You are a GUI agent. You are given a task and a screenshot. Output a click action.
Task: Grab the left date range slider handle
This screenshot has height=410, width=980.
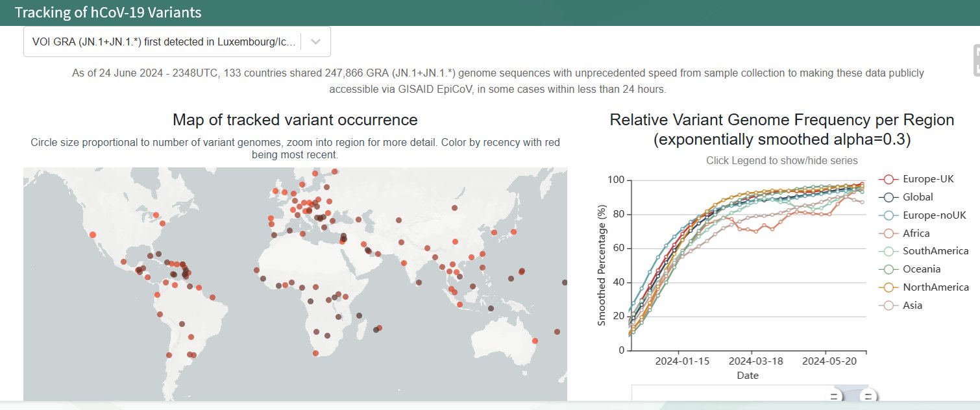click(834, 396)
